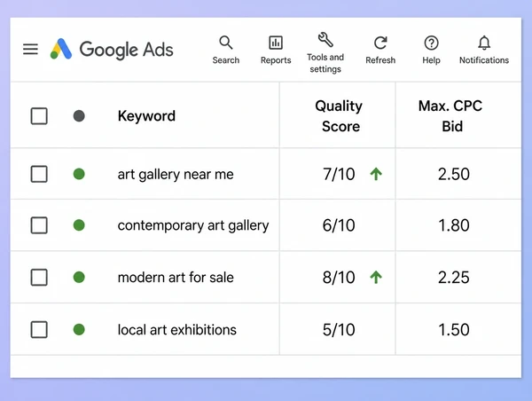Click green status dot for contemporary art gallery
This screenshot has width=532, height=401.
[x=79, y=225]
